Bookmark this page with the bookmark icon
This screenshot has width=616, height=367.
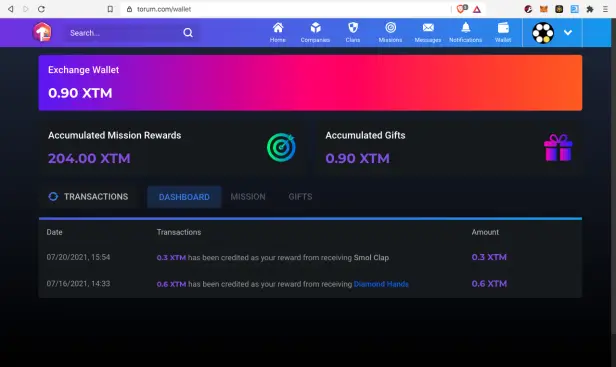[110, 9]
